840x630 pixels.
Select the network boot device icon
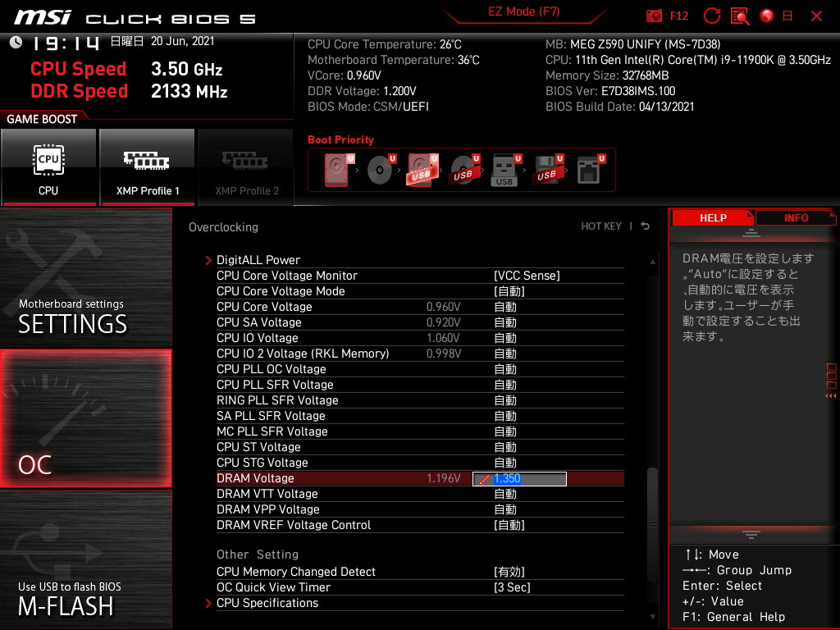coord(588,171)
